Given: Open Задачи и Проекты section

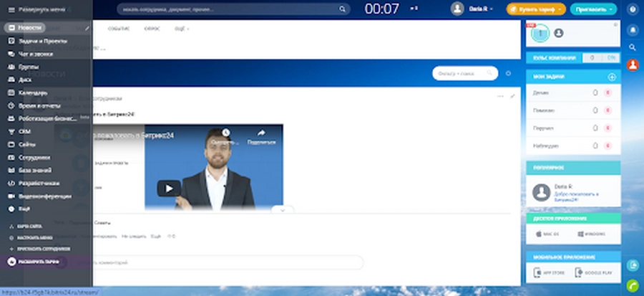Looking at the screenshot, I should click(x=43, y=41).
